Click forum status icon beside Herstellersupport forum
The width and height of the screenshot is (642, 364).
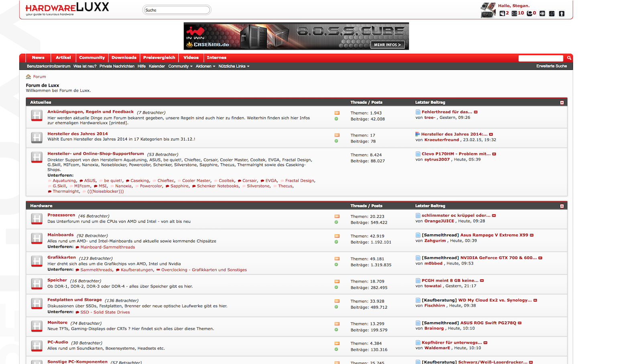(x=37, y=157)
